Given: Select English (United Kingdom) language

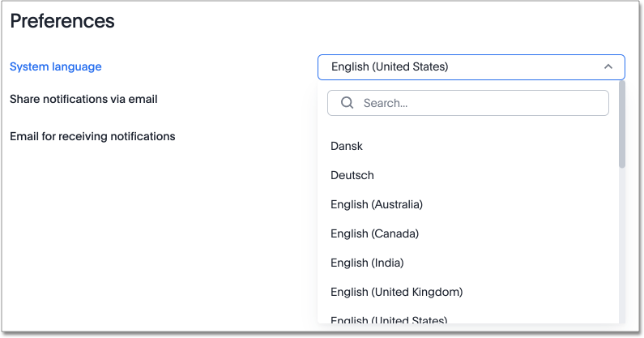Looking at the screenshot, I should tap(396, 292).
